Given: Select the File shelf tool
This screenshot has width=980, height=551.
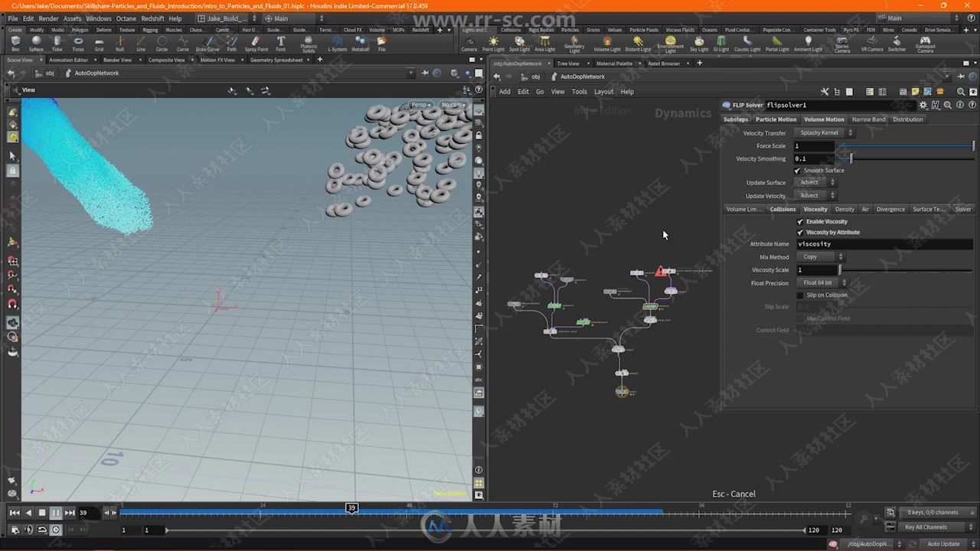Looking at the screenshot, I should click(x=381, y=44).
